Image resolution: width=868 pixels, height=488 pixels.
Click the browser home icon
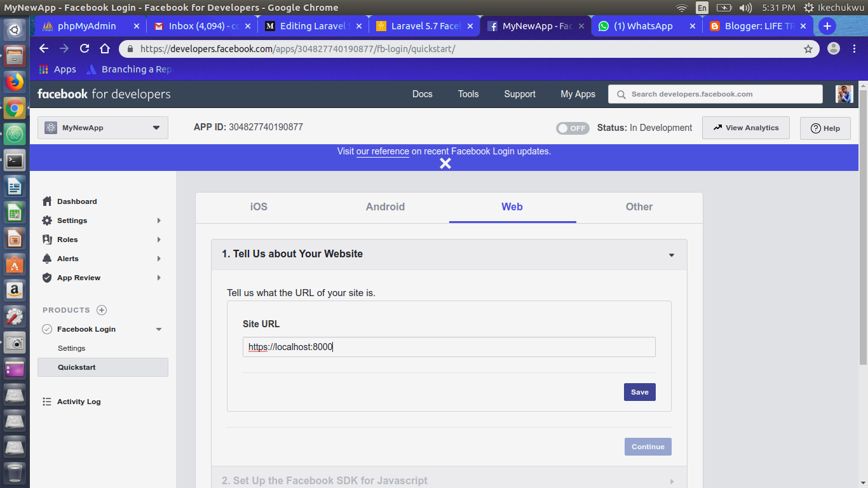(105, 49)
